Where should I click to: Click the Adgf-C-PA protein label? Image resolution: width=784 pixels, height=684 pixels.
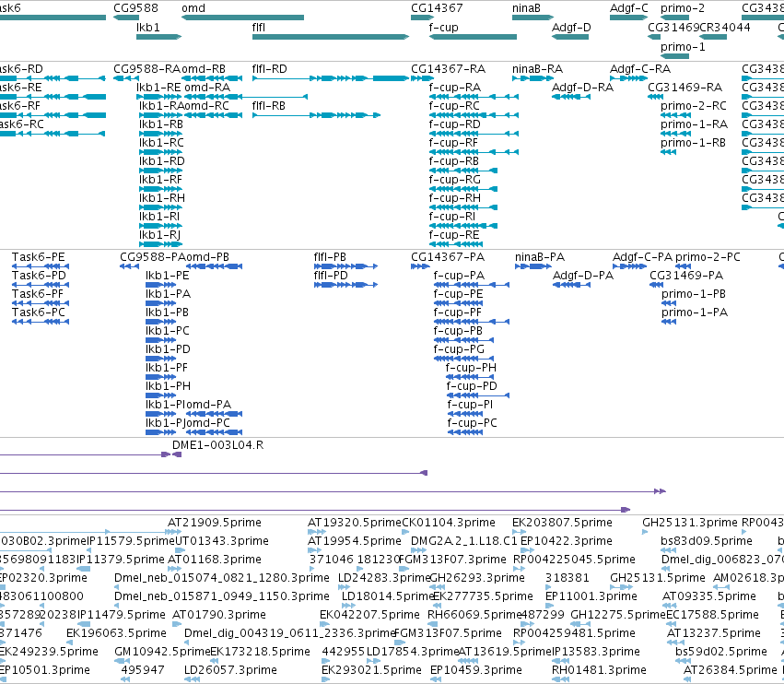[x=642, y=256]
